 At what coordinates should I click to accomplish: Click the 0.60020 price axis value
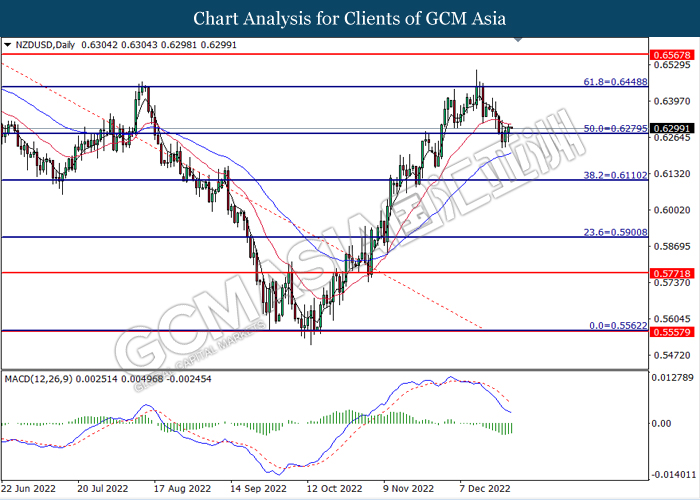click(672, 210)
